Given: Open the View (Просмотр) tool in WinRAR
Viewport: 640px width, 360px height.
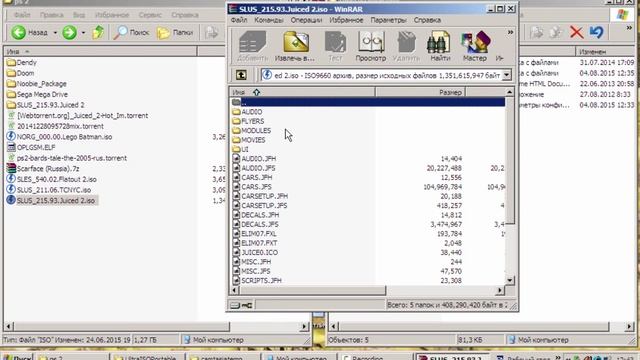Looking at the screenshot, I should tap(371, 46).
